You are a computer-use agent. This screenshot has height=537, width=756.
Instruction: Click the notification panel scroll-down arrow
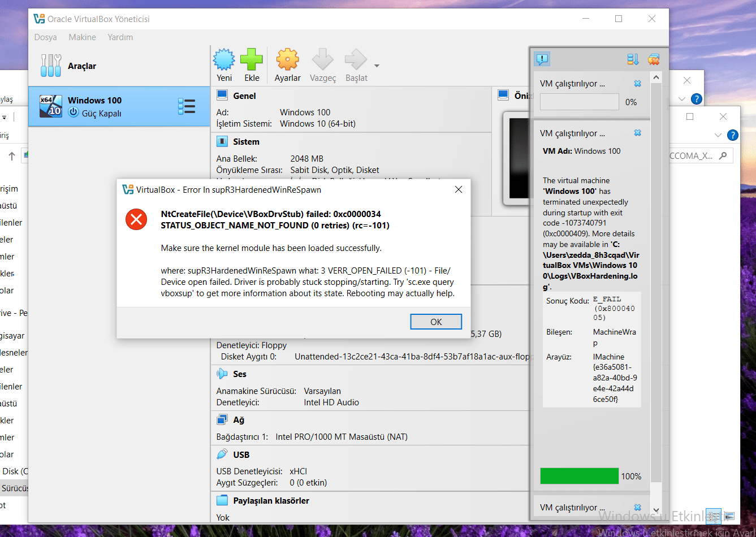coord(656,510)
